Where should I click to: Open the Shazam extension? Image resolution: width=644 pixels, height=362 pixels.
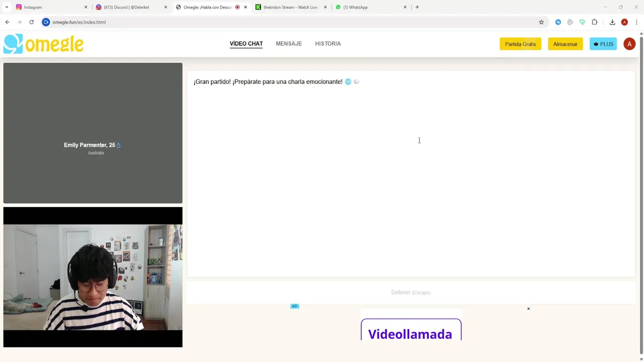[x=558, y=22]
